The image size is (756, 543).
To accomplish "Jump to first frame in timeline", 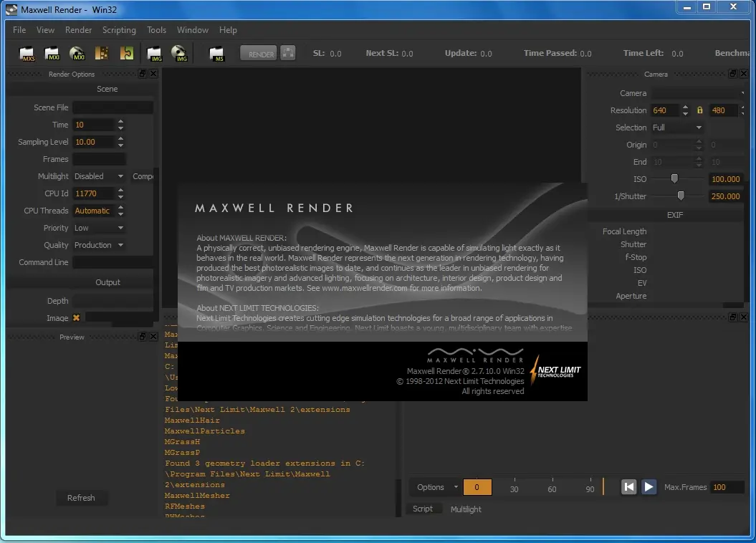I will 628,487.
